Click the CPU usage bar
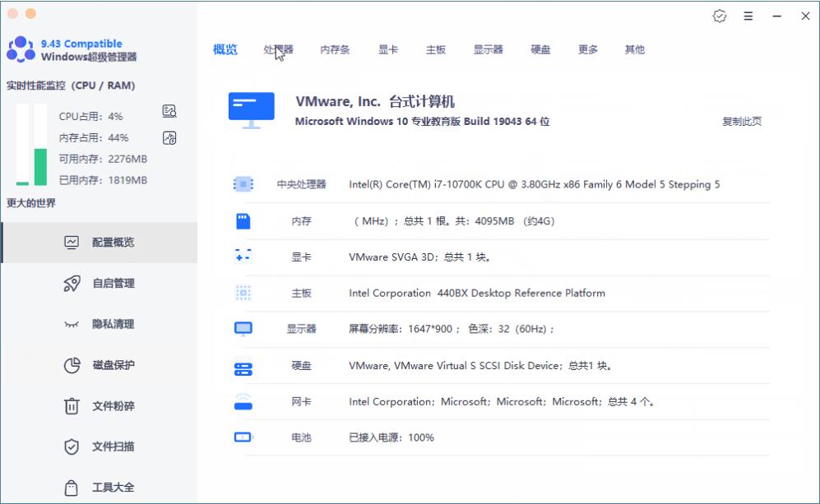 [22, 145]
